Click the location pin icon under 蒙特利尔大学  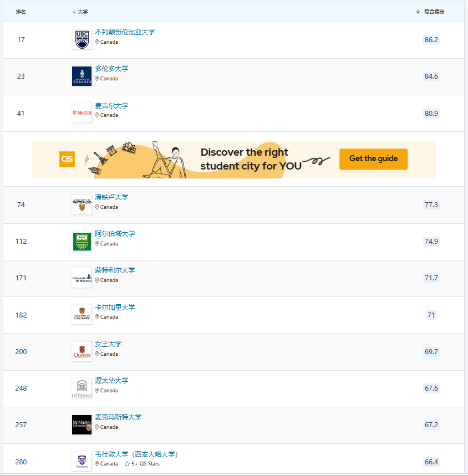[97, 280]
